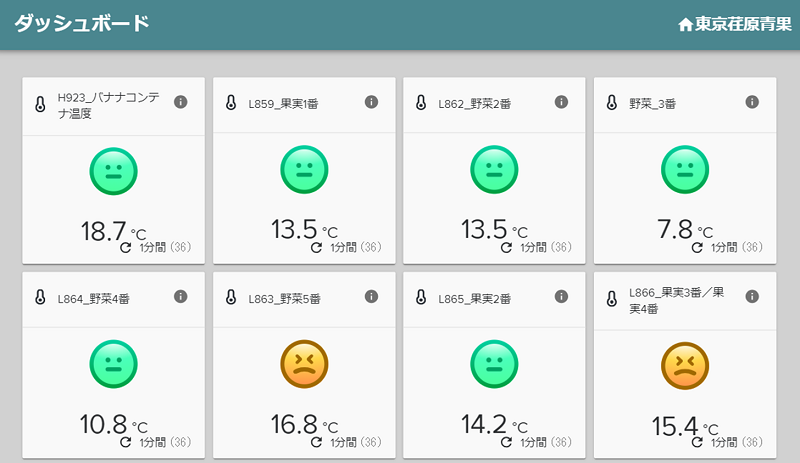Click the info icon on 野菜_3番
800x463 pixels.
(752, 102)
